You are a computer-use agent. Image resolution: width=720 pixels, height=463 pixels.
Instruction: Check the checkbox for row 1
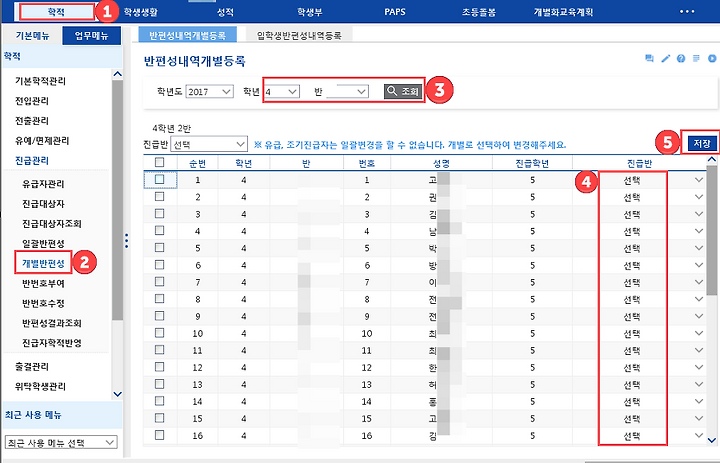[159, 179]
